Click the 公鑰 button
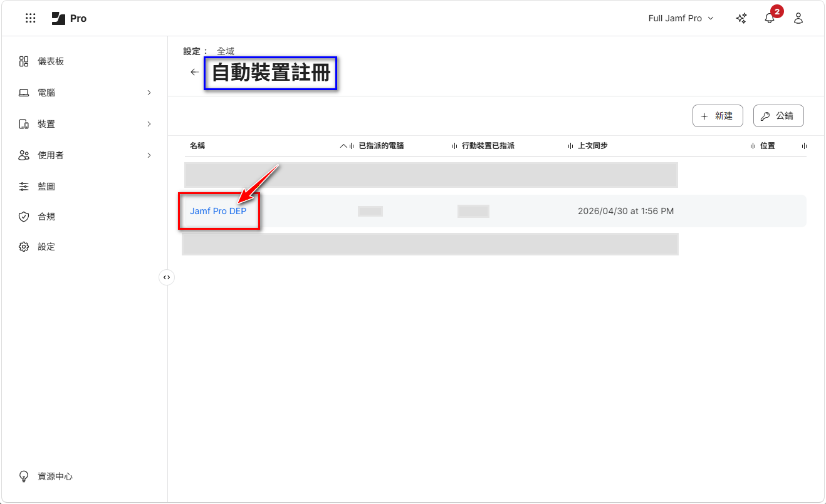This screenshot has width=826, height=504. tap(778, 116)
